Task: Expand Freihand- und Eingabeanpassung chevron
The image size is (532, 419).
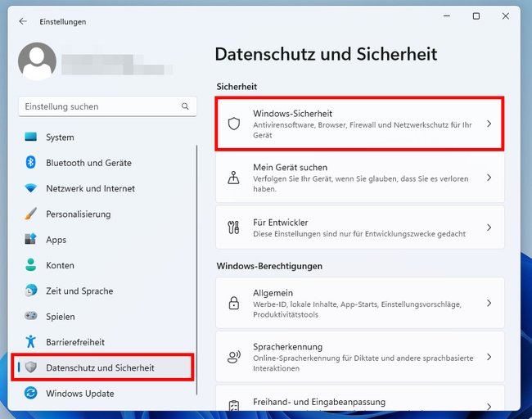Action: [489, 407]
